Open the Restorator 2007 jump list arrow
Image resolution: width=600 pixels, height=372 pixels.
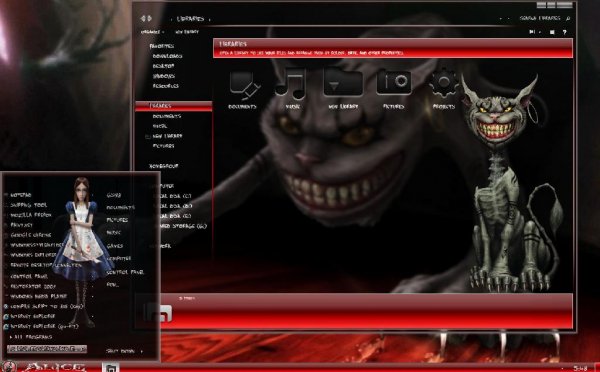[92, 286]
